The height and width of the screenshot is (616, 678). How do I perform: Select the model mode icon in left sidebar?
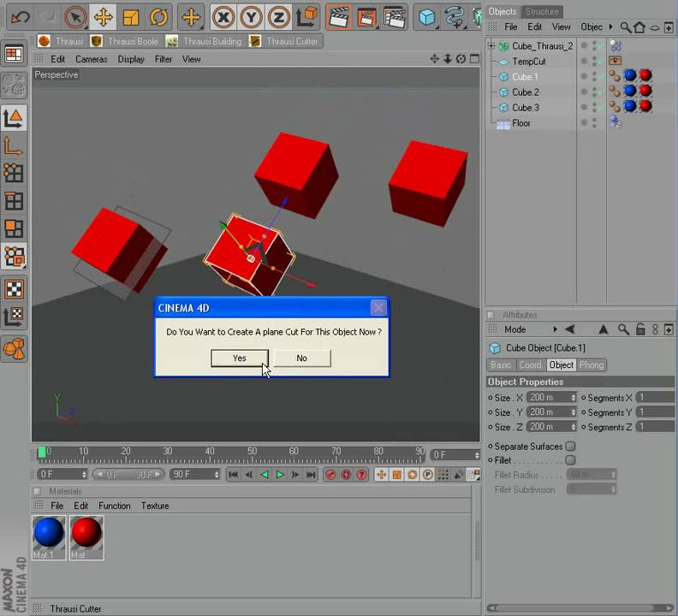pyautogui.click(x=14, y=117)
